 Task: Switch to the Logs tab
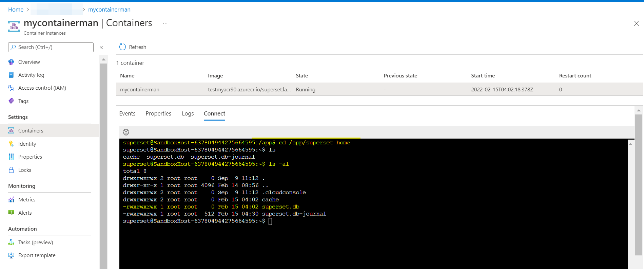[x=188, y=113]
